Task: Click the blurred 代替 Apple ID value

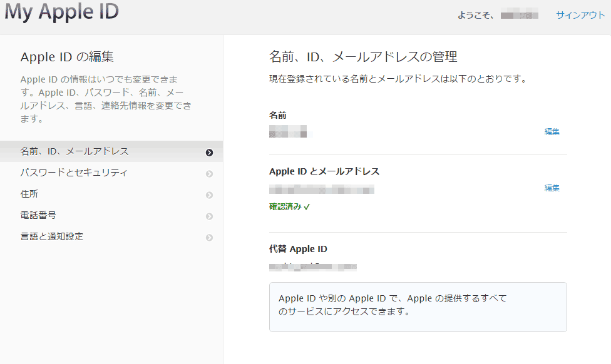Action: click(x=313, y=266)
